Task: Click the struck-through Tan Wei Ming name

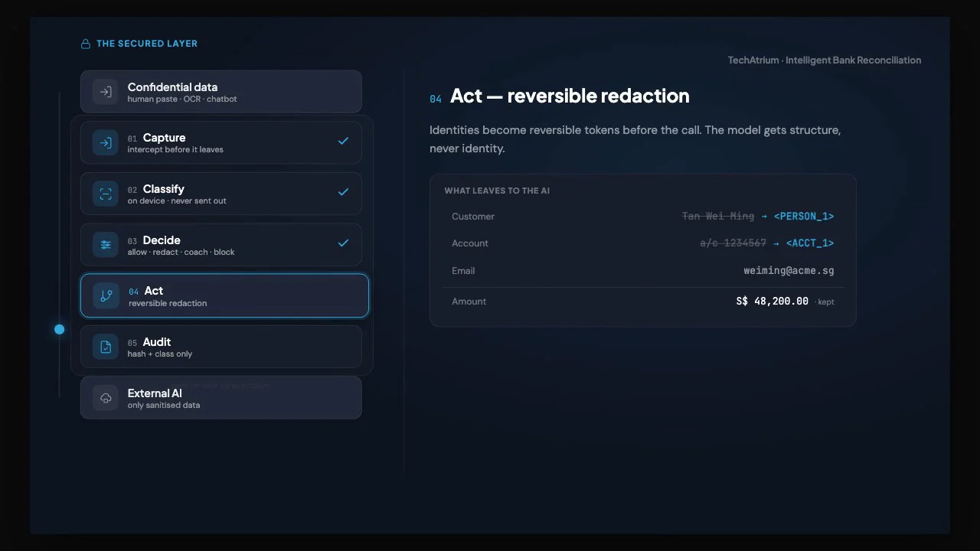Action: [718, 217]
